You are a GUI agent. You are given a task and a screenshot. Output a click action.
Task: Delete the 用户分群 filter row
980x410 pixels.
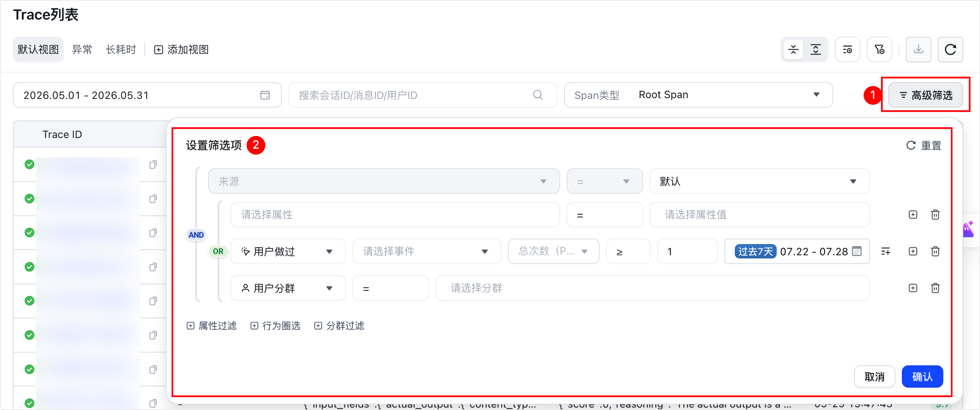point(935,288)
